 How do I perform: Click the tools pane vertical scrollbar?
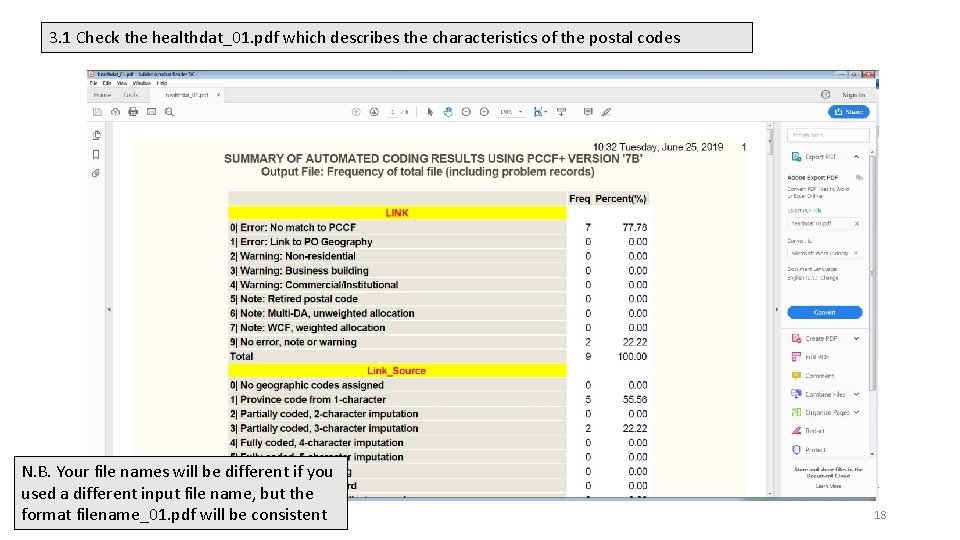(x=872, y=302)
